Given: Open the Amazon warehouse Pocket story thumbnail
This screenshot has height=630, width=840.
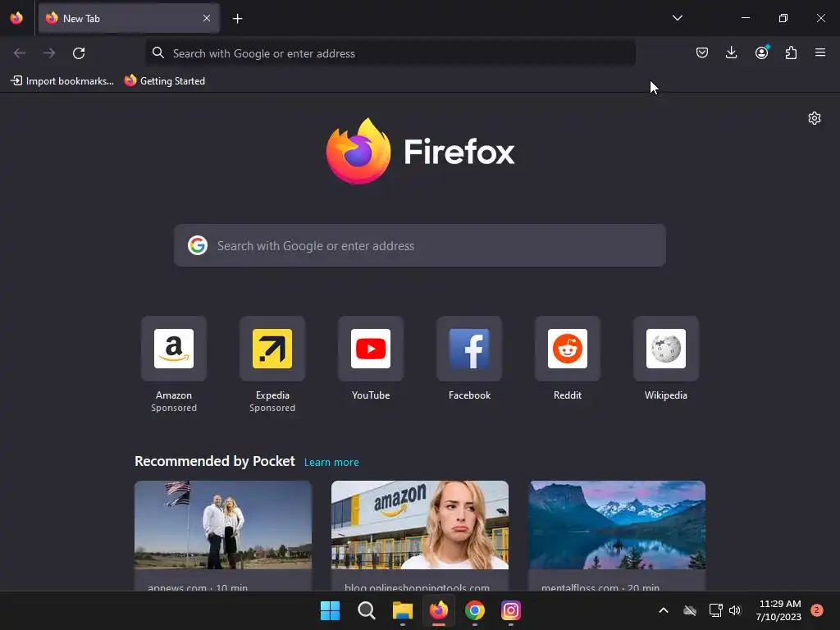Looking at the screenshot, I should point(420,525).
